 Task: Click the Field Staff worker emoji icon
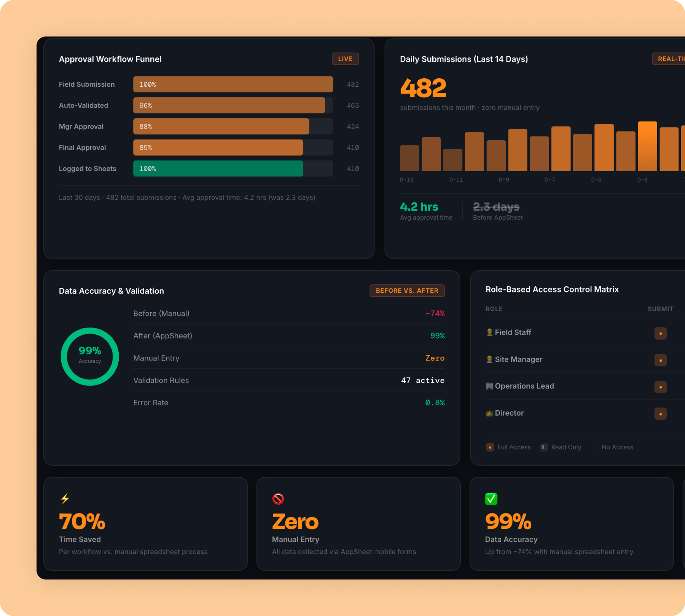click(x=490, y=332)
